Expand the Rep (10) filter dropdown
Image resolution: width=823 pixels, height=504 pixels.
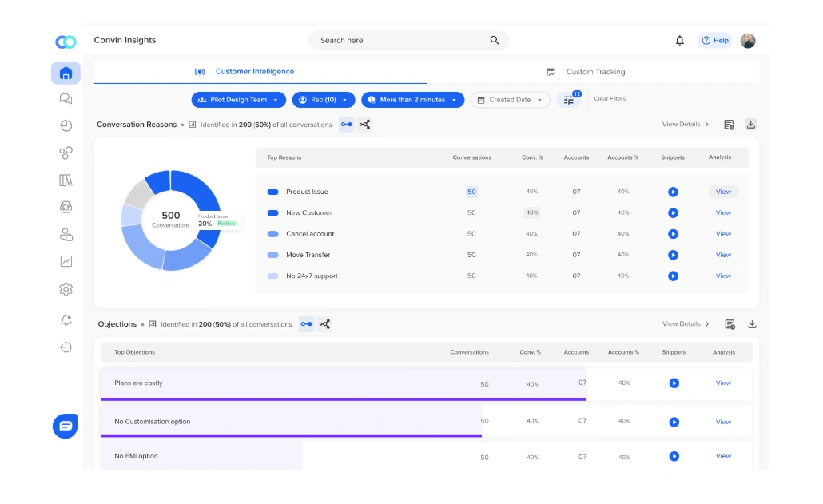coord(323,99)
